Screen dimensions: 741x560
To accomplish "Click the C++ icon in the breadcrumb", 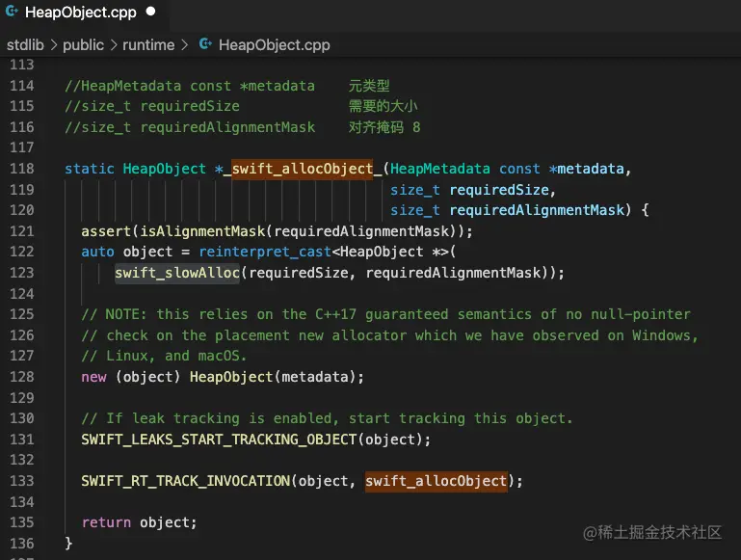I will (205, 44).
